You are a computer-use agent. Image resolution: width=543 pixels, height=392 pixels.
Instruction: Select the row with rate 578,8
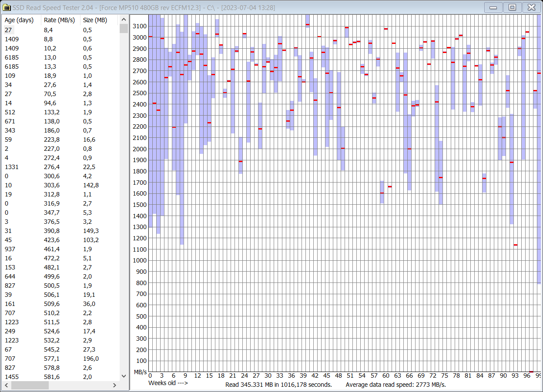click(60, 368)
